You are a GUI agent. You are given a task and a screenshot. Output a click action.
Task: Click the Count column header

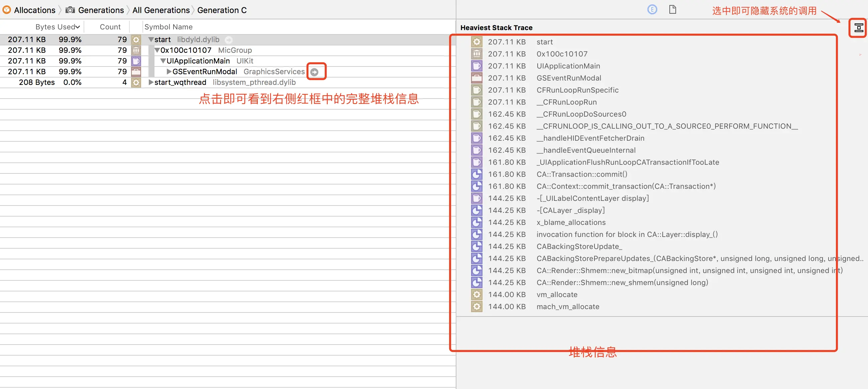click(x=110, y=27)
